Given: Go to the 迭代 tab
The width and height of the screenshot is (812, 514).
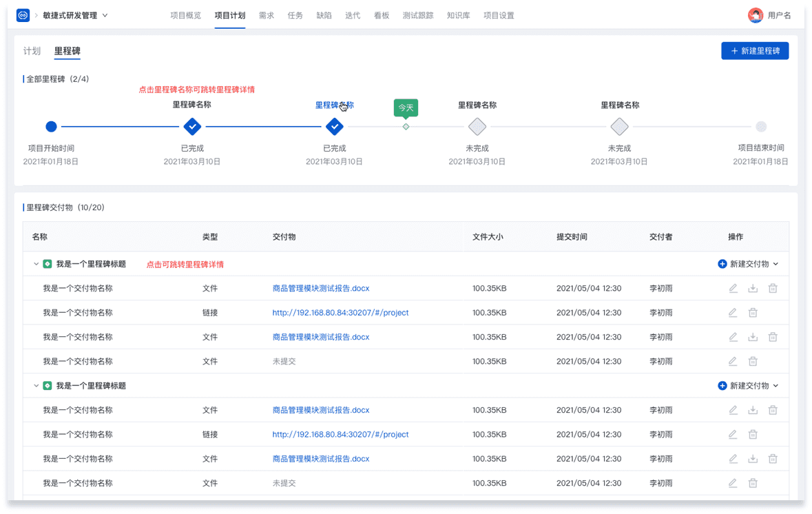Looking at the screenshot, I should pyautogui.click(x=353, y=16).
